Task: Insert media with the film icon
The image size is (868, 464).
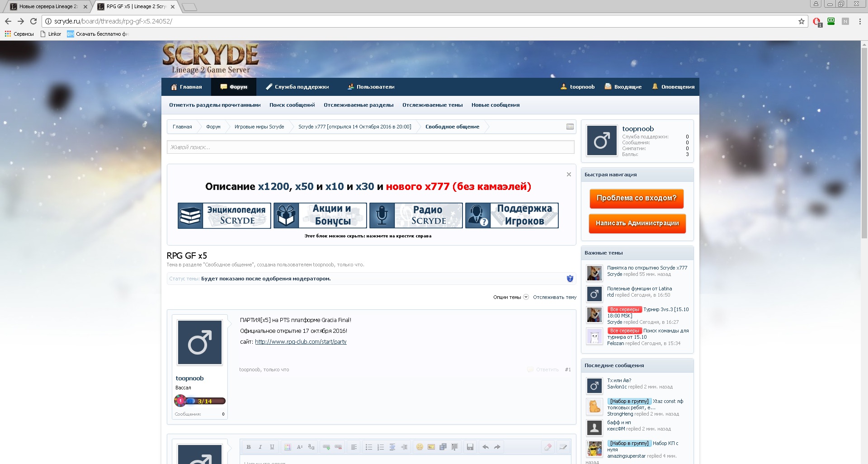Action: click(443, 447)
